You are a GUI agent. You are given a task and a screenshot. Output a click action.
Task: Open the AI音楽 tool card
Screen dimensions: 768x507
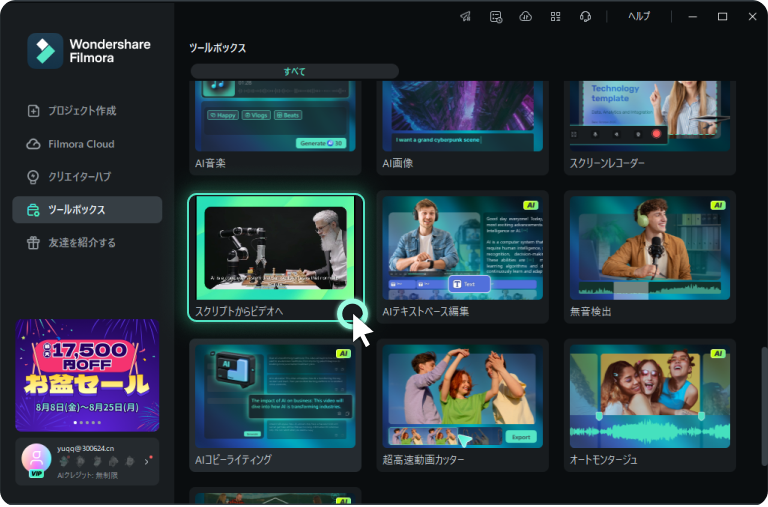(275, 127)
